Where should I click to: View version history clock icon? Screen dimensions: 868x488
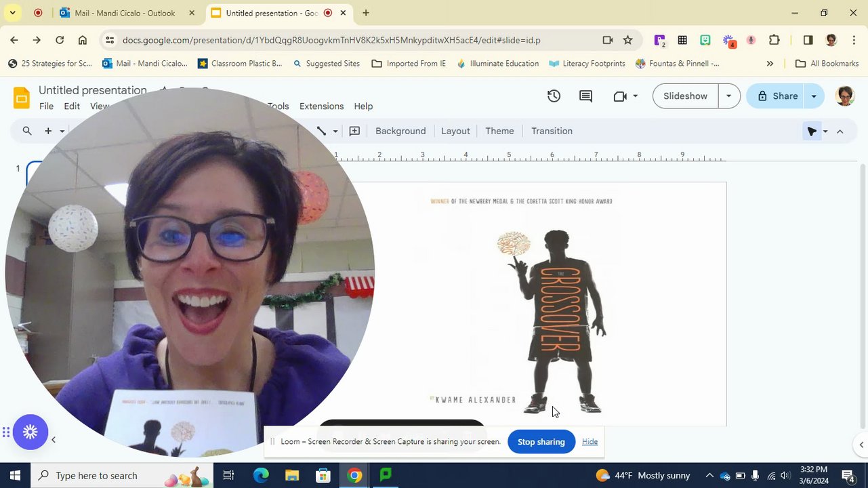(x=554, y=96)
